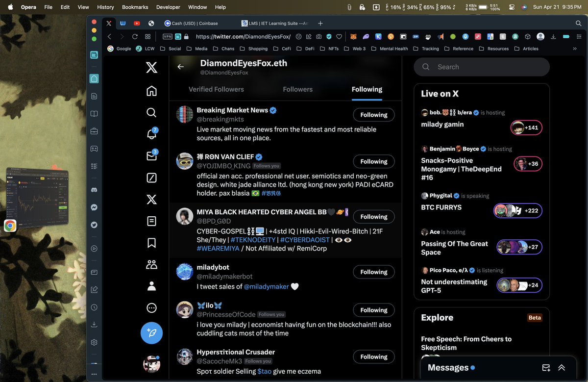Join the milady gamin space +141 bubble
Viewport: 588px width, 382px height.
coord(526,127)
